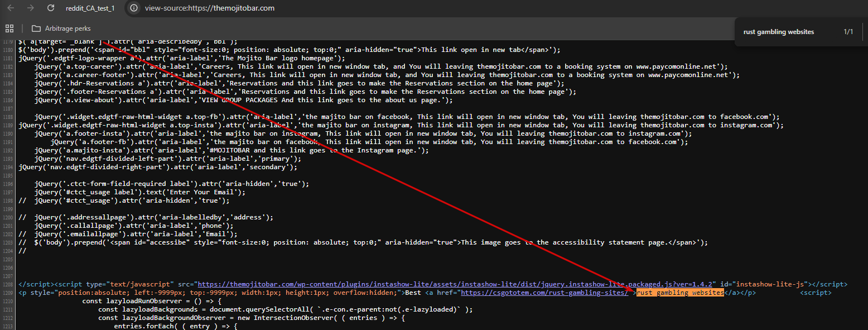The height and width of the screenshot is (330, 868).
Task: Open the apps grid icon in bookmarks bar
Action: point(9,28)
